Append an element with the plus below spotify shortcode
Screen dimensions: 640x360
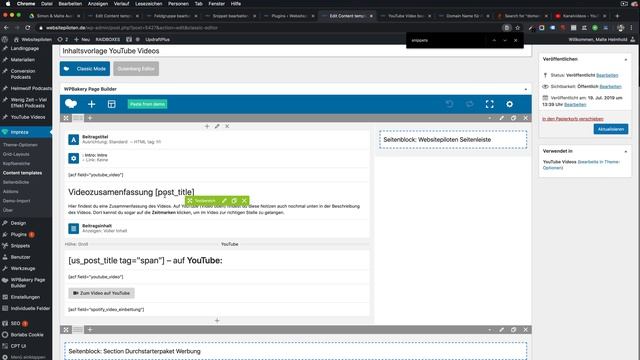pos(217,320)
